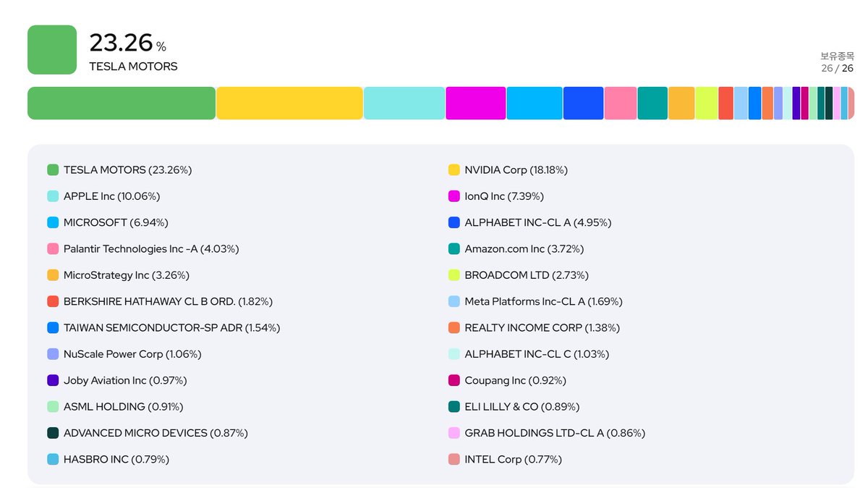Screen dimensions: 868x488
Task: Select the light cyan Apple segment in bar
Action: point(404,103)
